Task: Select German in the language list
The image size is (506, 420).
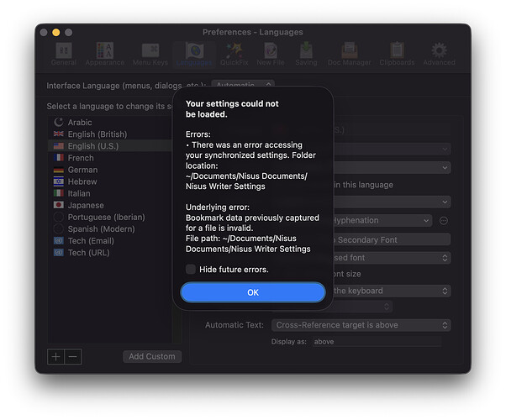Action: point(110,170)
